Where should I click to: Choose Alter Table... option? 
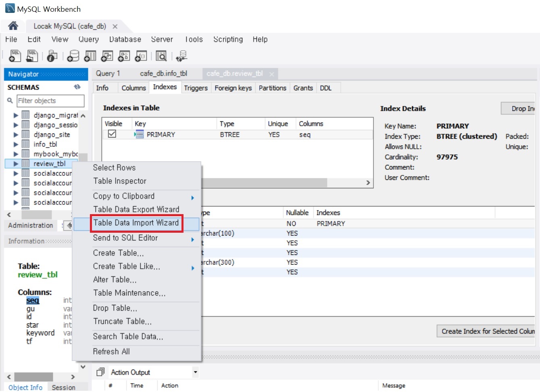[x=115, y=279]
